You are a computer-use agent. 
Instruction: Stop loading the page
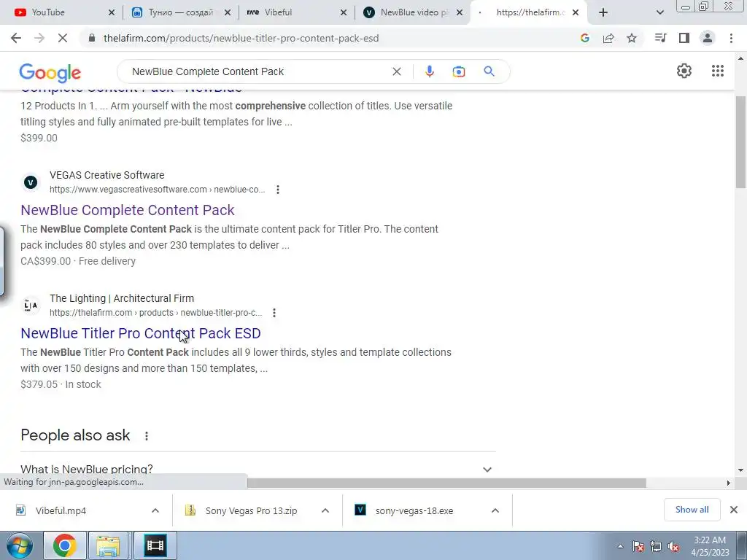pyautogui.click(x=63, y=38)
